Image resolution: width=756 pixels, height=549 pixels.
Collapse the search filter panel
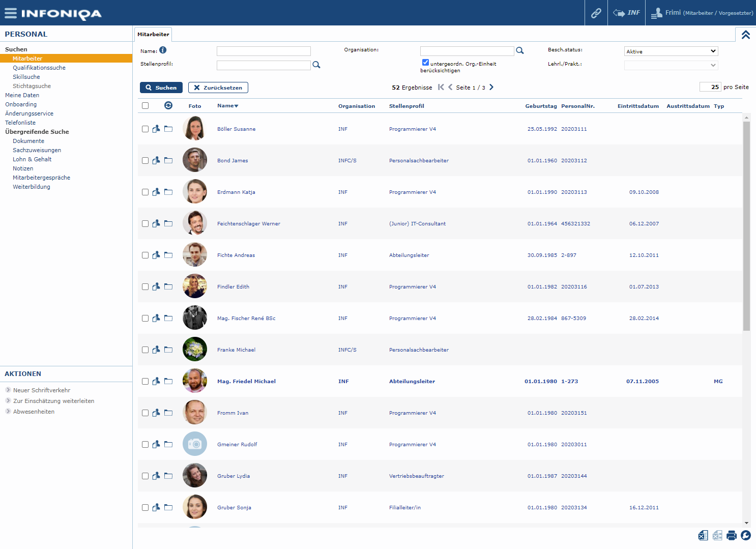coord(745,35)
